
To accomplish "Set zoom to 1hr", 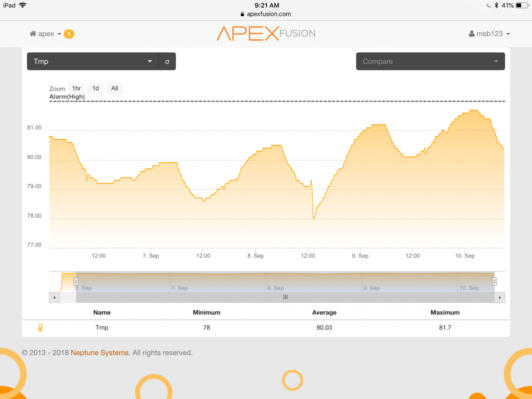I will pyautogui.click(x=76, y=88).
